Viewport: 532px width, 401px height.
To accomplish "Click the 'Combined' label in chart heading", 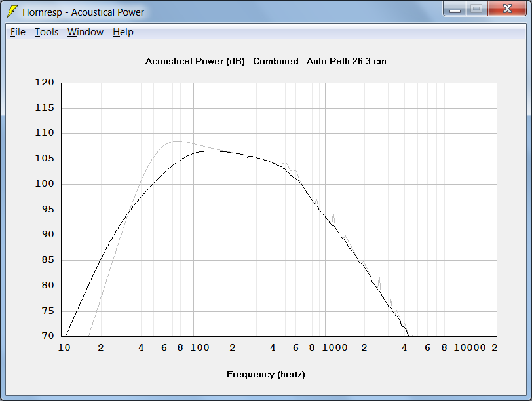I will coord(276,61).
